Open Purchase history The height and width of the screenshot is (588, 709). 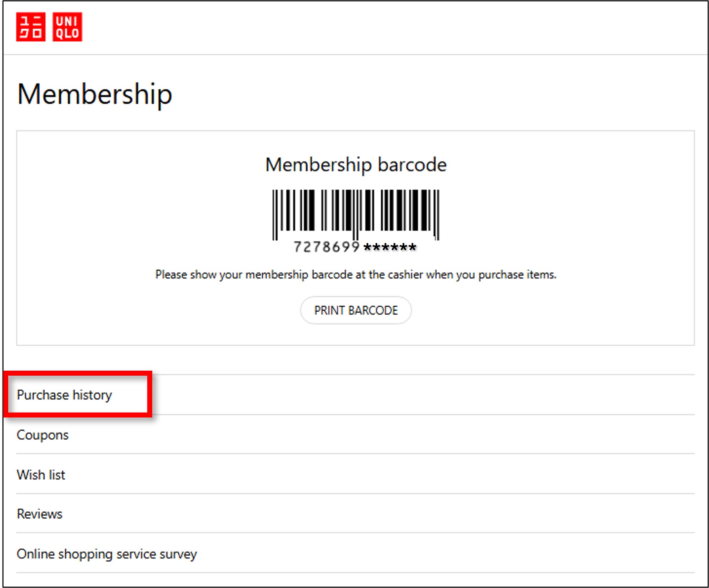[x=64, y=395]
